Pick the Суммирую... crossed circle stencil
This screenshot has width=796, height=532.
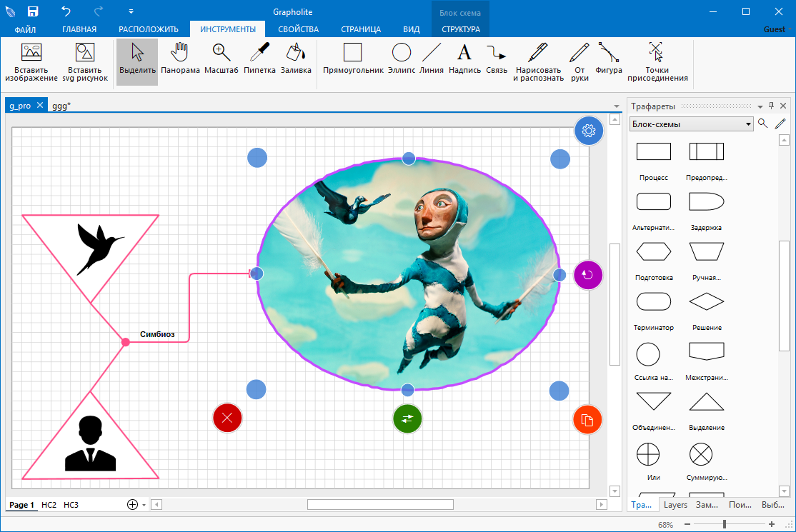(701, 454)
